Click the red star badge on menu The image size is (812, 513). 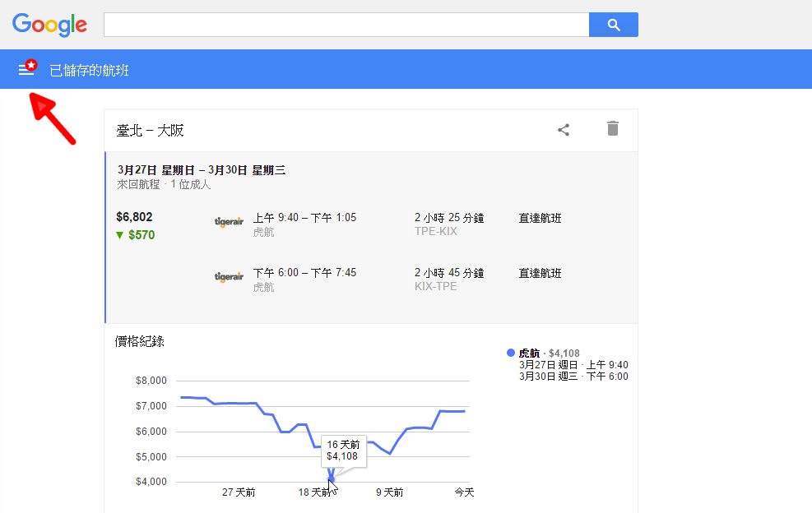click(31, 64)
